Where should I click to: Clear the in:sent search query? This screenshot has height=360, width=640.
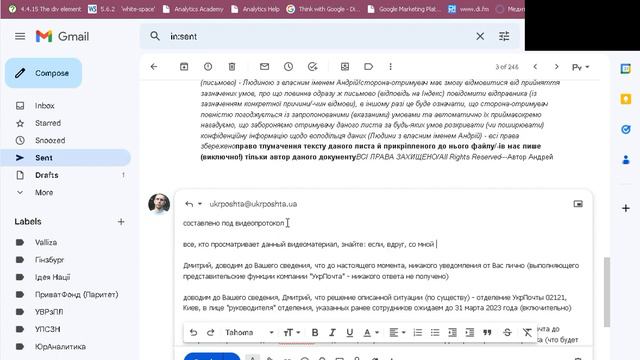480,36
